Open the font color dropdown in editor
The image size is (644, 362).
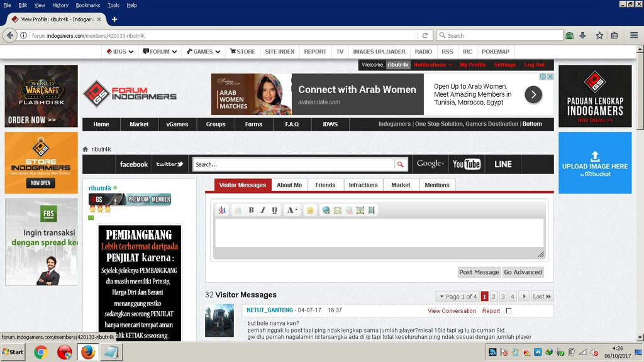coord(292,210)
